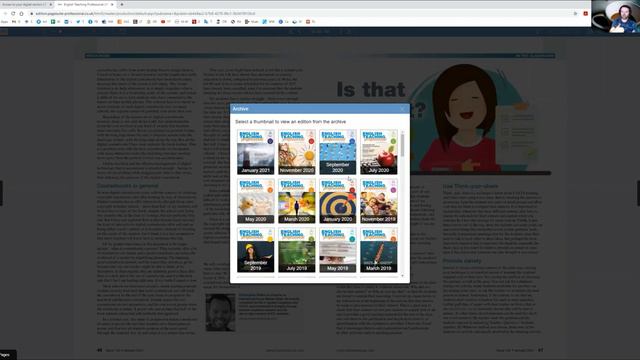
Task: Open the September 2019 edition thumbnail
Action: [256, 250]
